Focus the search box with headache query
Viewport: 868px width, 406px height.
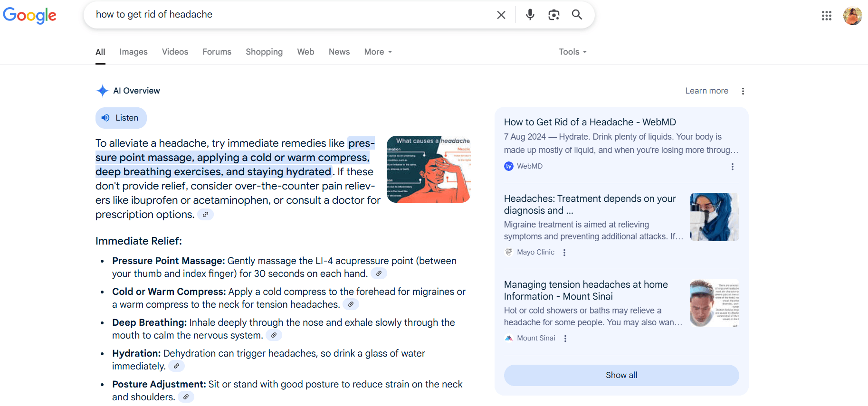pos(292,15)
